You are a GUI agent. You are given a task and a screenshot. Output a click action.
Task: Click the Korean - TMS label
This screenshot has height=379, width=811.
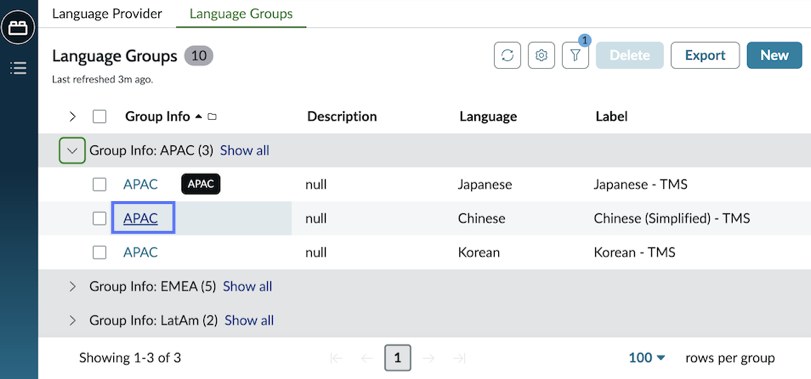[x=635, y=253]
